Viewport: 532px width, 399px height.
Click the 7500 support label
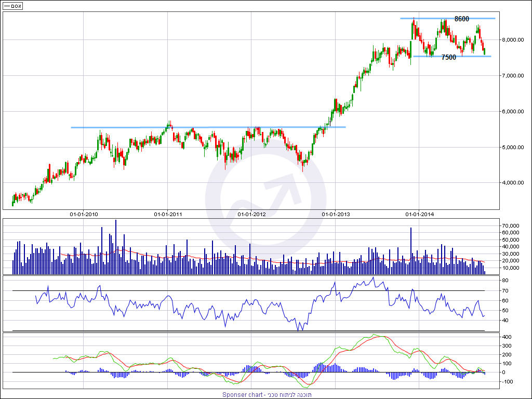448,58
